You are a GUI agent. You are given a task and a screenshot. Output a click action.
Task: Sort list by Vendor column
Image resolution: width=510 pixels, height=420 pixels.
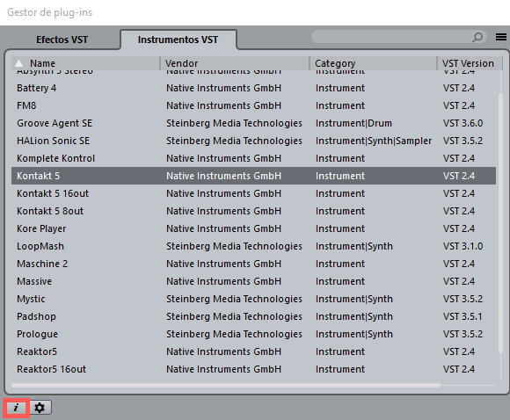coord(234,63)
